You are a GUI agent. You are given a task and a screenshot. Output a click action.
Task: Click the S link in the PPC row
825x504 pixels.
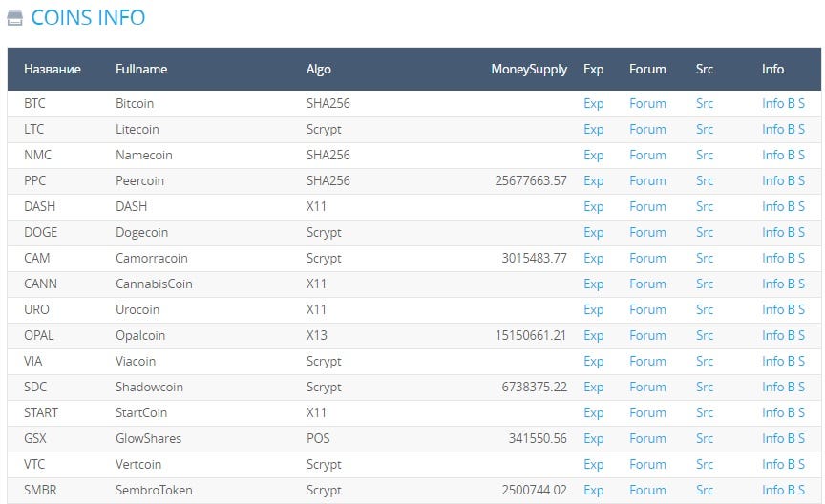pos(801,181)
